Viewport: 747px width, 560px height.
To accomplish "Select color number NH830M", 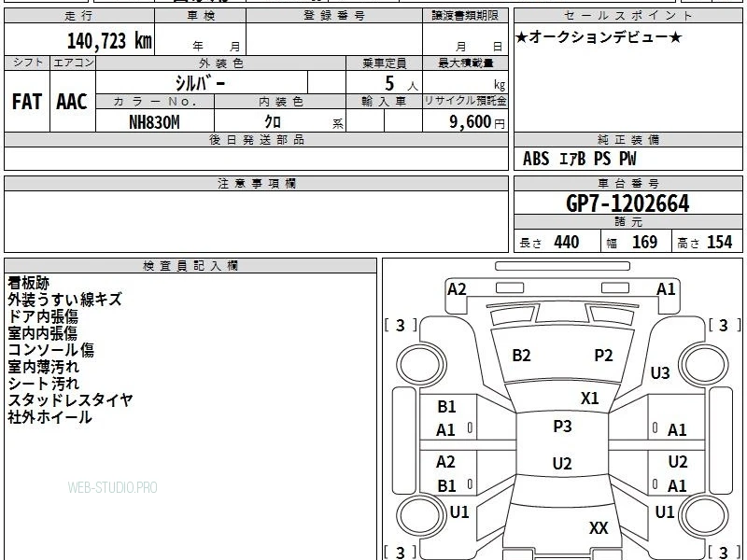I will (x=154, y=122).
